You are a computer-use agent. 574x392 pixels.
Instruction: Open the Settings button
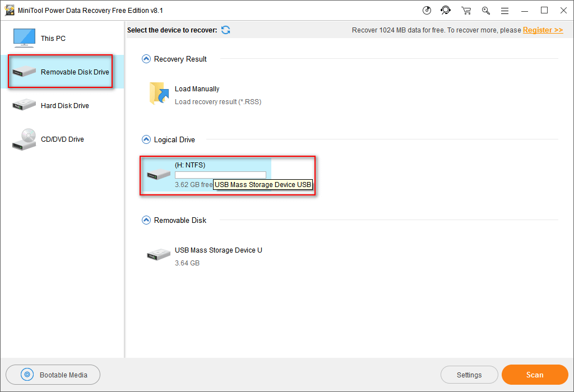pyautogui.click(x=469, y=375)
